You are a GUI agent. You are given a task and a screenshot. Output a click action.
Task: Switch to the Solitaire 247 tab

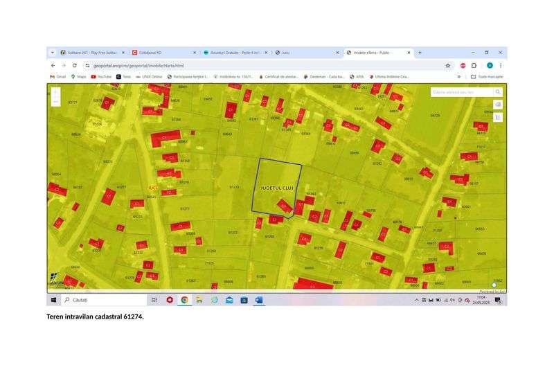click(93, 53)
